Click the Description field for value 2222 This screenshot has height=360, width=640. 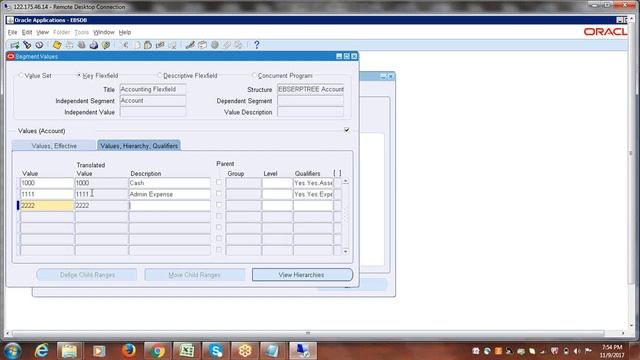169,205
